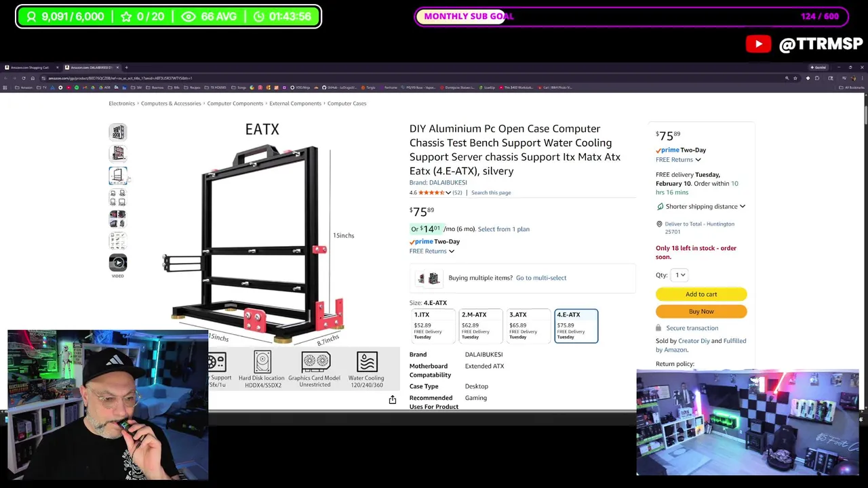Open the External Components breadcrumb

point(295,104)
